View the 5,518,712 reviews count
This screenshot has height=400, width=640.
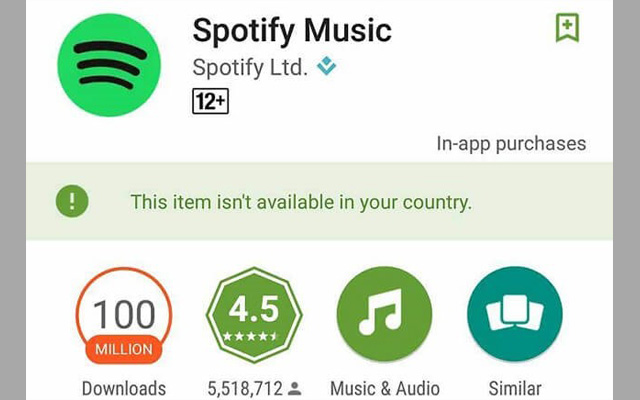coord(245,389)
